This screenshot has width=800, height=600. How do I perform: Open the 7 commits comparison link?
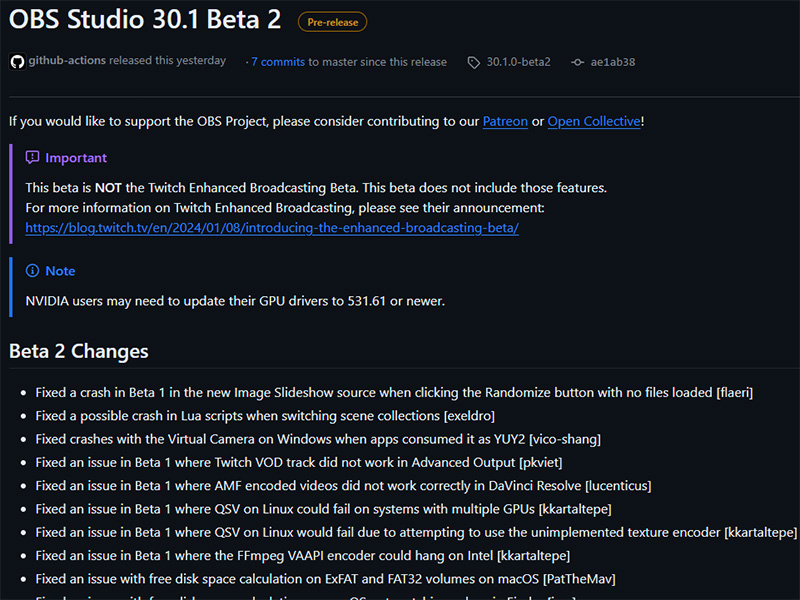[x=276, y=62]
